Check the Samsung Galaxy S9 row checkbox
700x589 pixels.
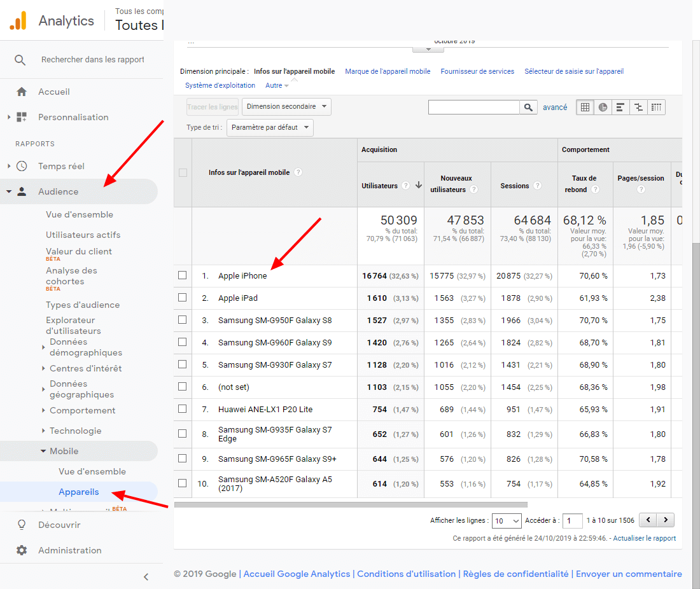(183, 342)
